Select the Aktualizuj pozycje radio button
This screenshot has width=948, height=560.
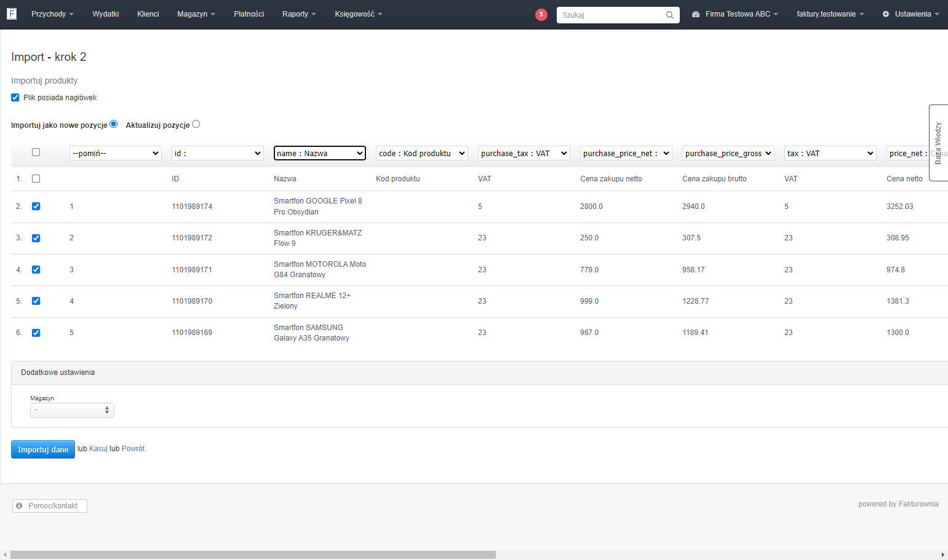click(196, 124)
